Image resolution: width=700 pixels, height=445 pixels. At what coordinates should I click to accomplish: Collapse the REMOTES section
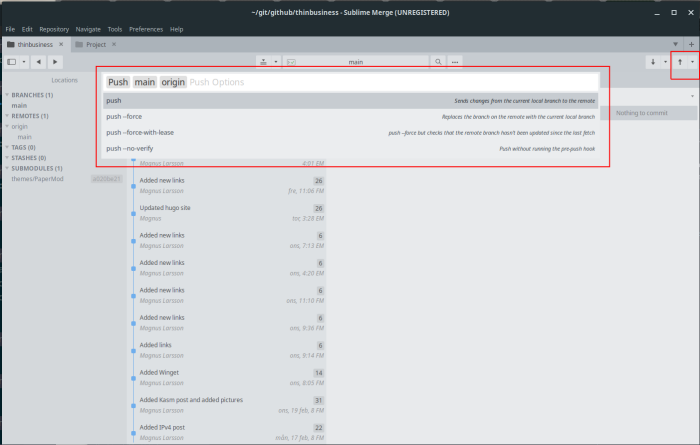tap(7, 116)
